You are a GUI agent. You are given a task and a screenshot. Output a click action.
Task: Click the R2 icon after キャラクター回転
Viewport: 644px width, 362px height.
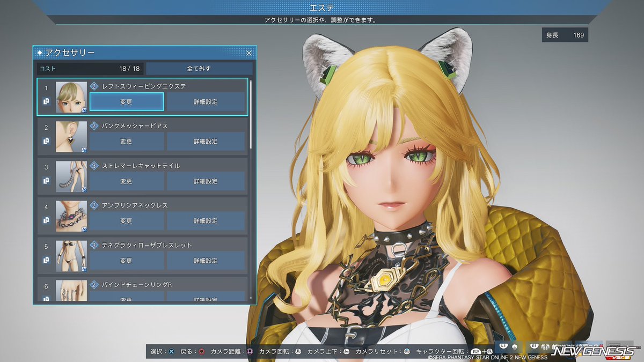(x=475, y=352)
